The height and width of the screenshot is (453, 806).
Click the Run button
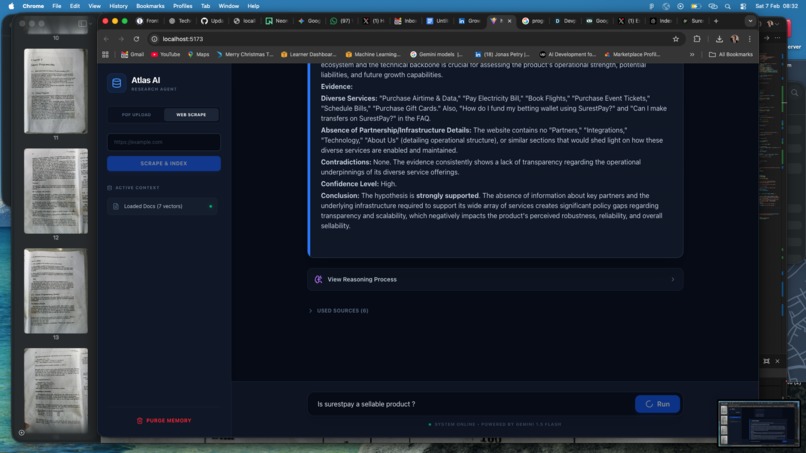[657, 404]
